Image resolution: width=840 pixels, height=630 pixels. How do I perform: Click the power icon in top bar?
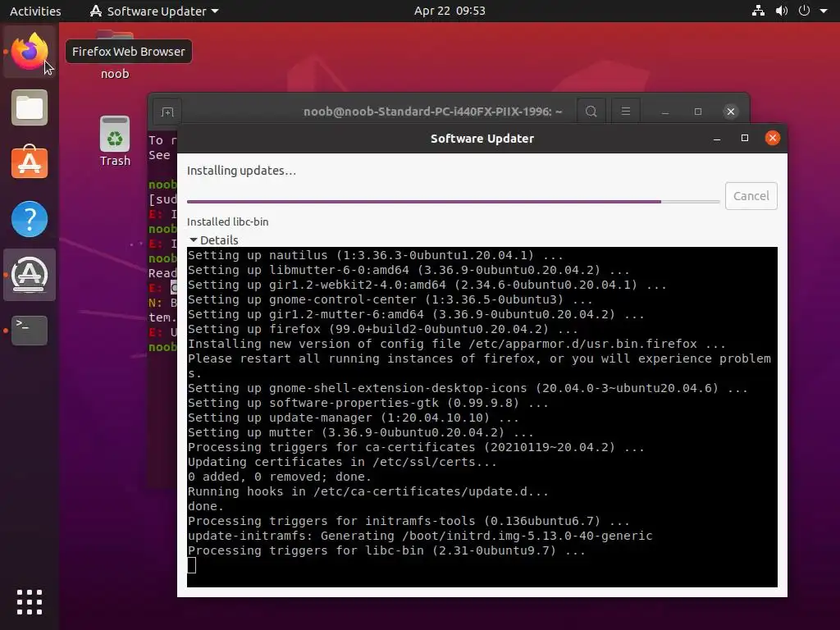(804, 11)
